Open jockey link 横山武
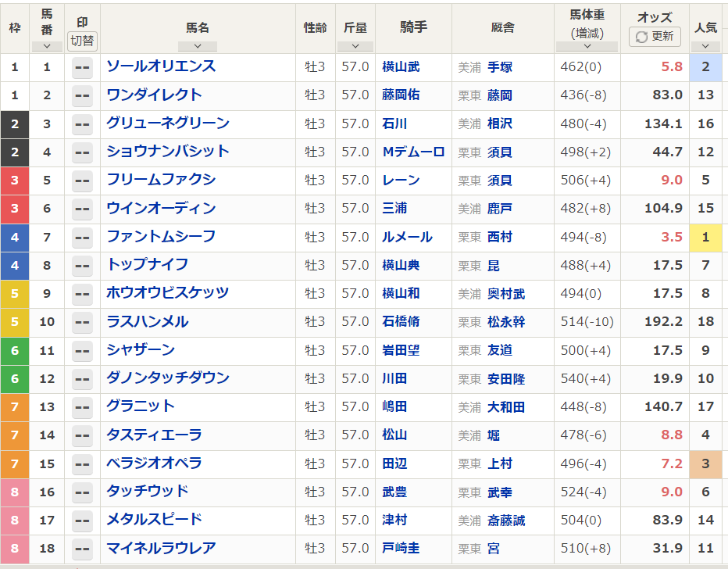The image size is (728, 569). click(401, 67)
